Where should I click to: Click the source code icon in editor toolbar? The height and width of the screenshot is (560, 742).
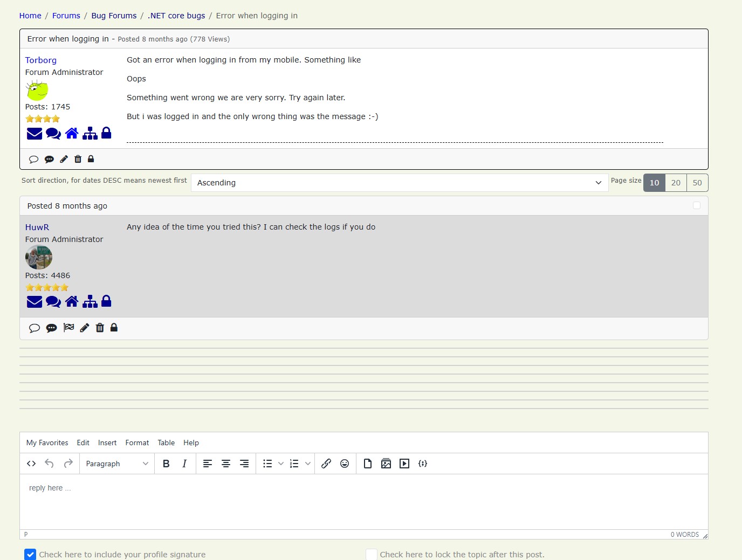[x=31, y=464]
